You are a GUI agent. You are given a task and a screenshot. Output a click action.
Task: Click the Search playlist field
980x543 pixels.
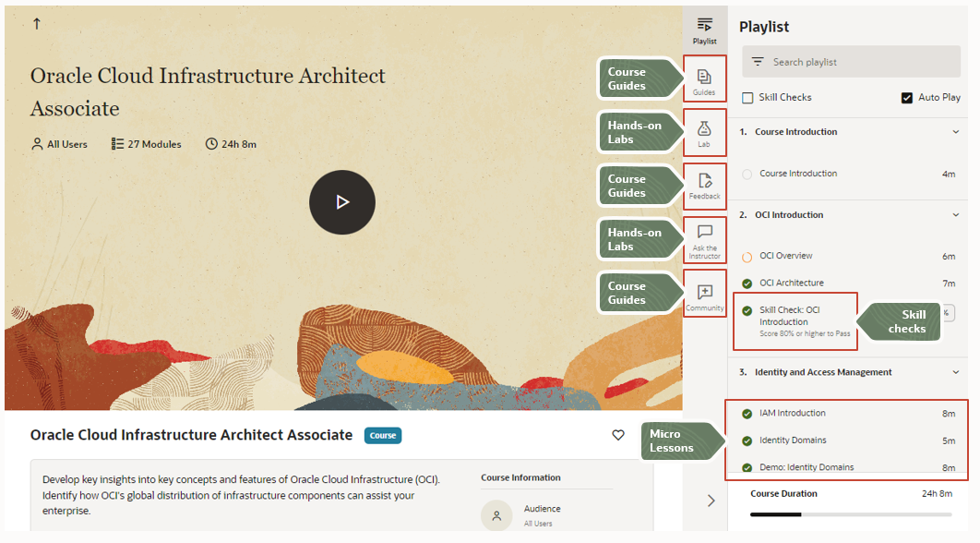(851, 61)
